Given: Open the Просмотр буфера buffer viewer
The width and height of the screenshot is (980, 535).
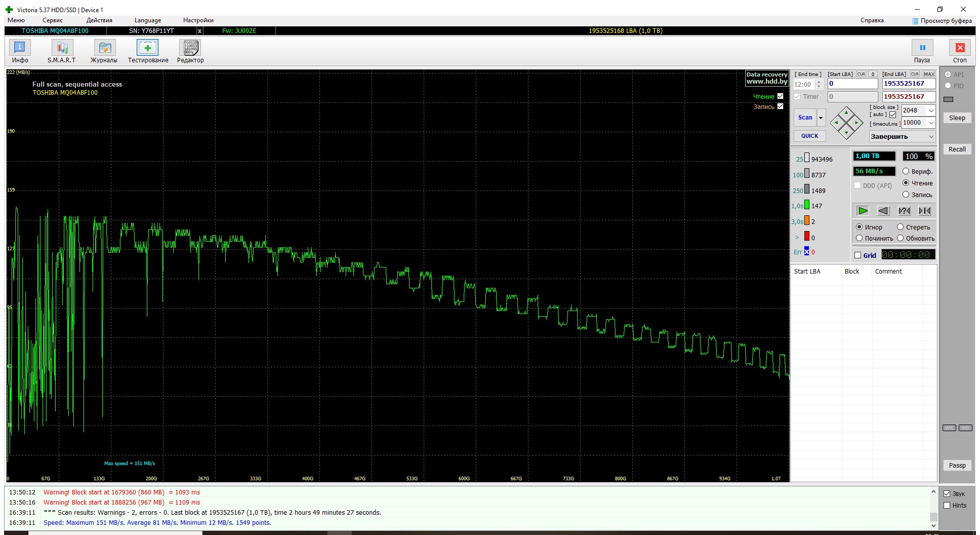Looking at the screenshot, I should click(942, 21).
